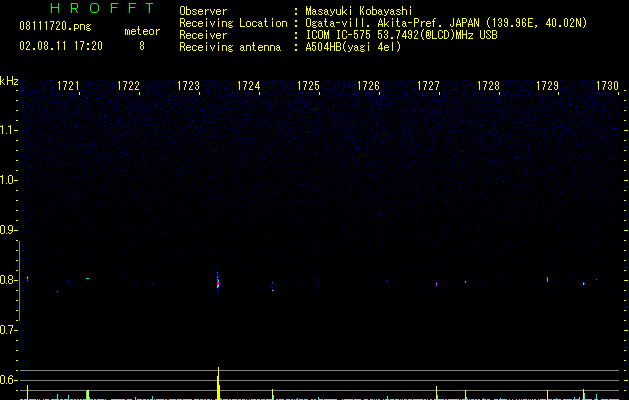Click the A504HB(yagi 4el) antenna text
The height and width of the screenshot is (400, 629).
353,47
